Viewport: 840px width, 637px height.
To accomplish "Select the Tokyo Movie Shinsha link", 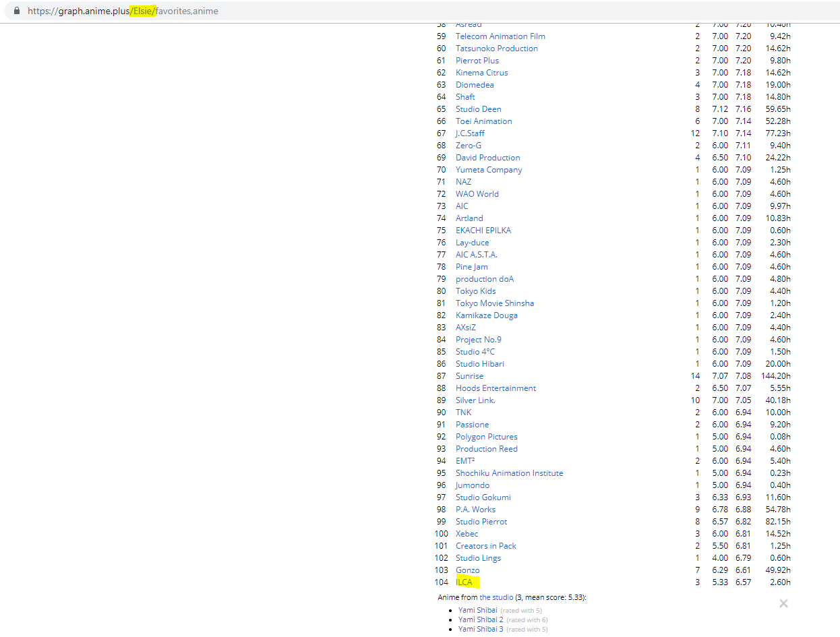I will [494, 303].
